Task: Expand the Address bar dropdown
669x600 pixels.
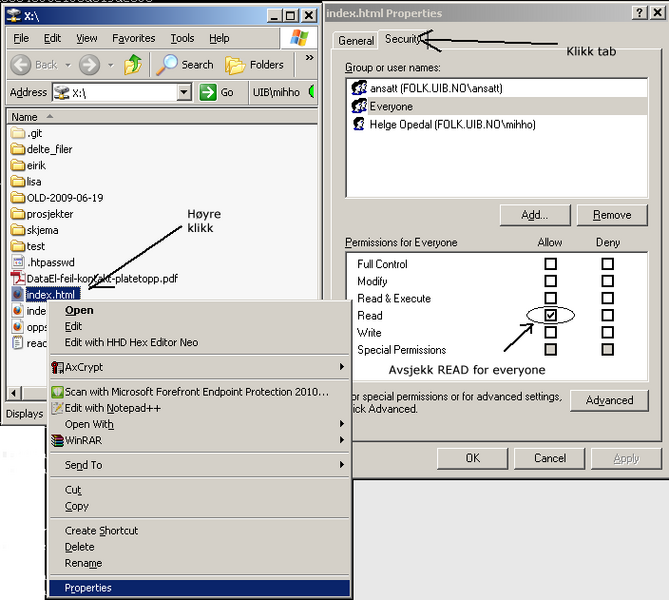Action: [184, 92]
